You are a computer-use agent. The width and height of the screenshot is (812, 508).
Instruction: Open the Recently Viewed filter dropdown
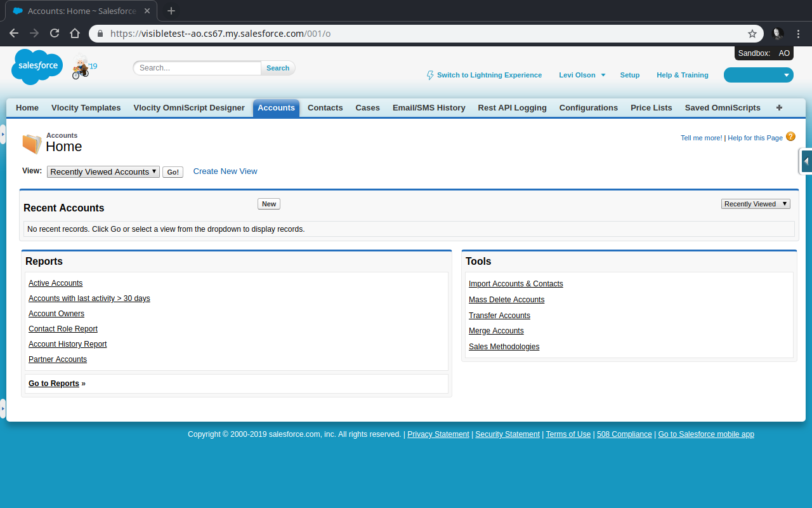coord(756,204)
